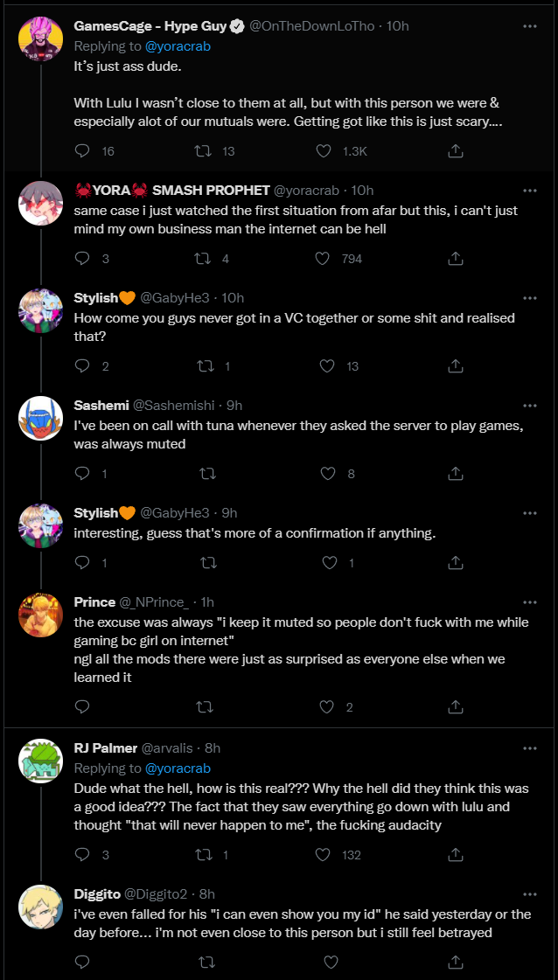The width and height of the screenshot is (558, 980).
Task: Reply to RJ Palmer's tweet with 3 replies
Action: click(x=82, y=854)
